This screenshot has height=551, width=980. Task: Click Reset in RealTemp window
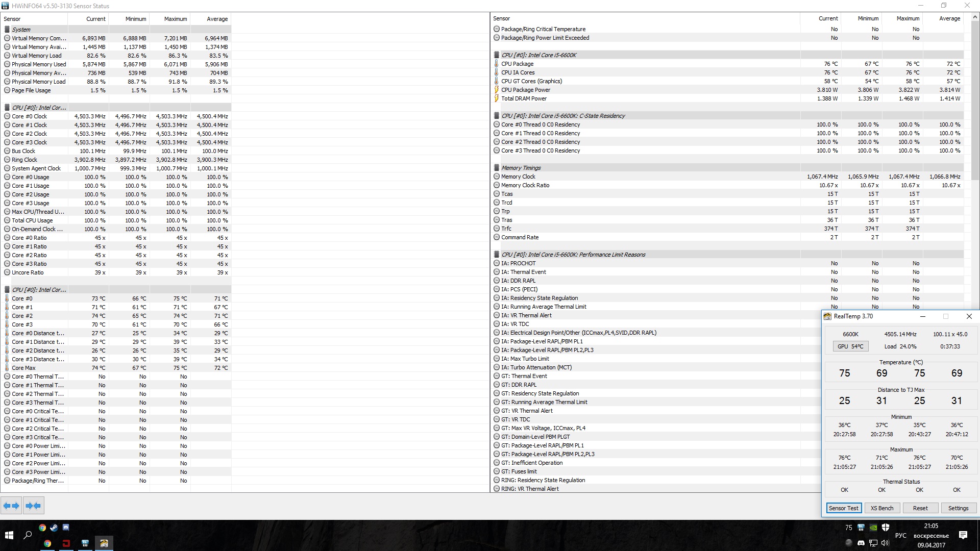(920, 508)
